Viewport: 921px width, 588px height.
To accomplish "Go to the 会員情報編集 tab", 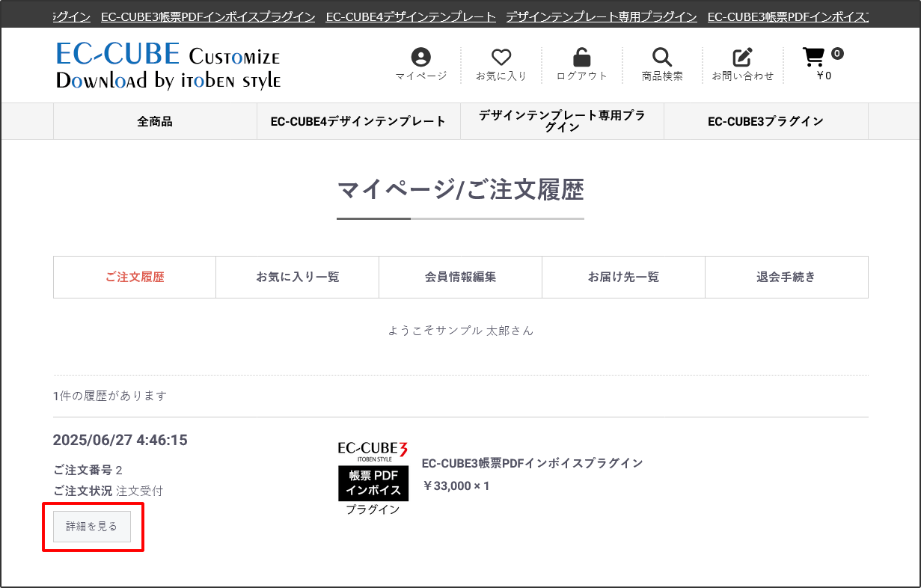I will click(x=461, y=277).
